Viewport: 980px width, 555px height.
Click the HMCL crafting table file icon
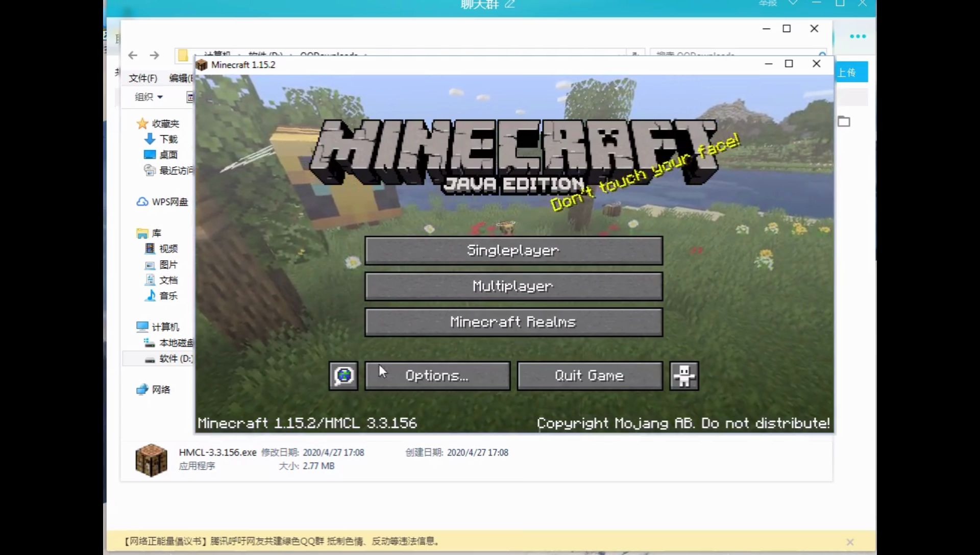(151, 460)
